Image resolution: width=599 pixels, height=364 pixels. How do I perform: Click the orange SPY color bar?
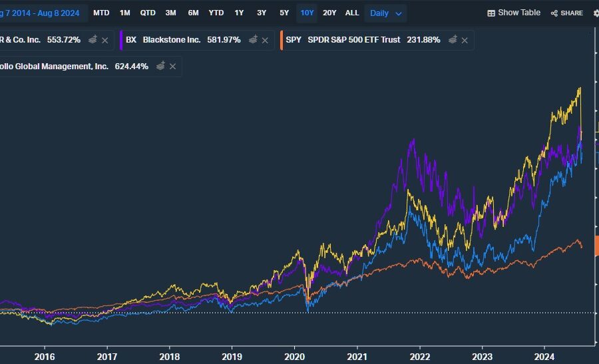click(282, 40)
